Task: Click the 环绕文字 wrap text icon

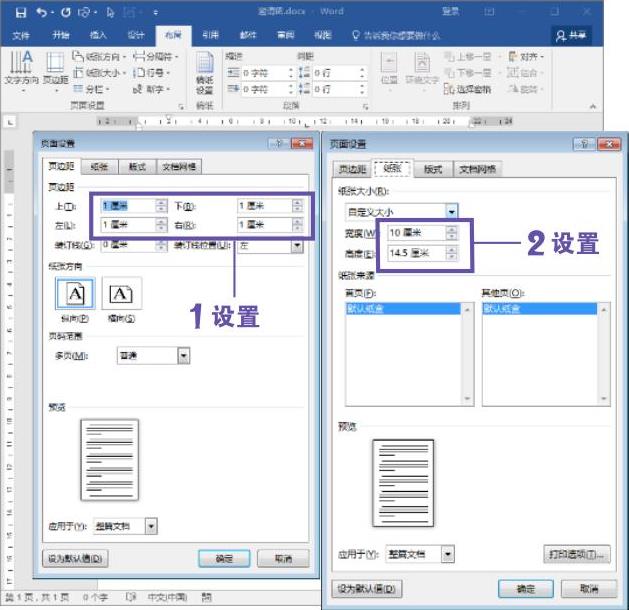Action: pos(422,68)
